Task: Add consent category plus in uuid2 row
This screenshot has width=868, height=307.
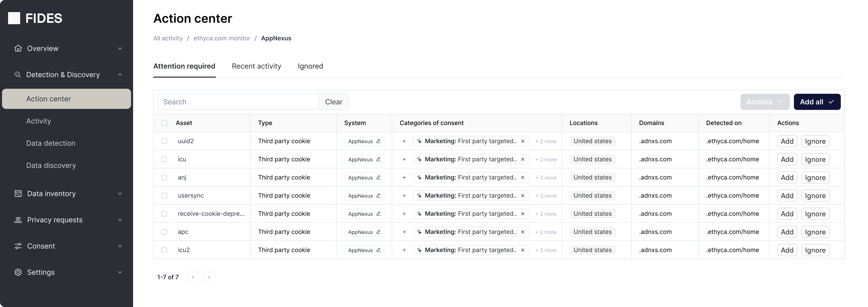Action: pos(404,141)
